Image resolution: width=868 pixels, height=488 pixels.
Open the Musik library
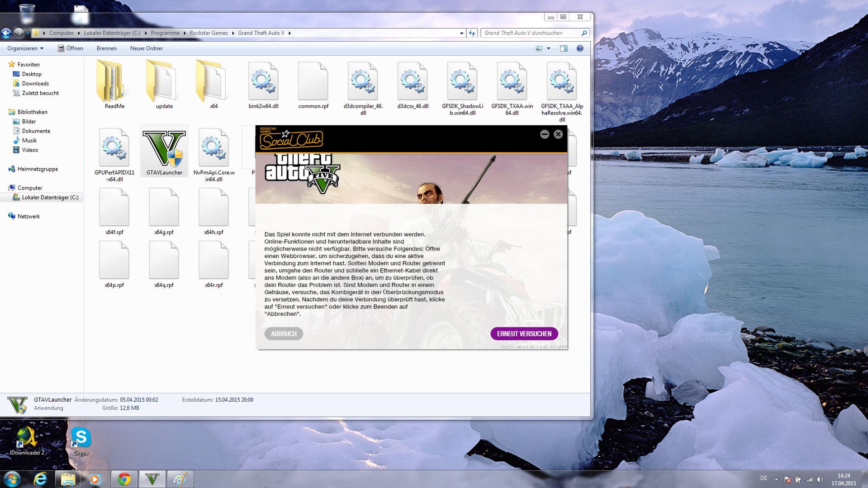point(29,141)
